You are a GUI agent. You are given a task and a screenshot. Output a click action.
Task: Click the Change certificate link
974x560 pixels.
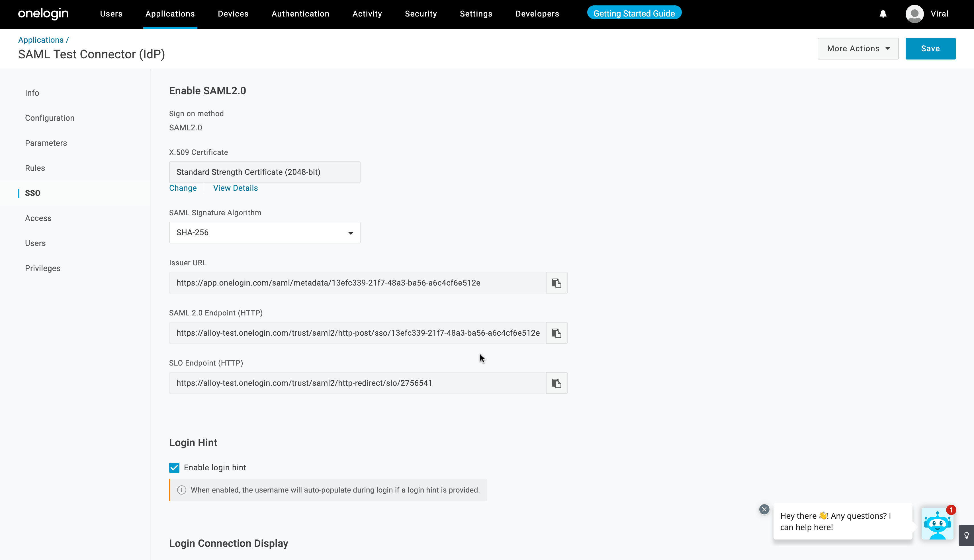coord(183,188)
